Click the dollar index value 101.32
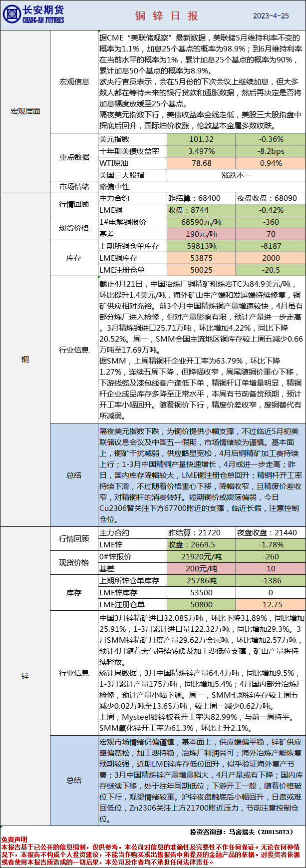This screenshot has height=868, width=306. [201, 139]
